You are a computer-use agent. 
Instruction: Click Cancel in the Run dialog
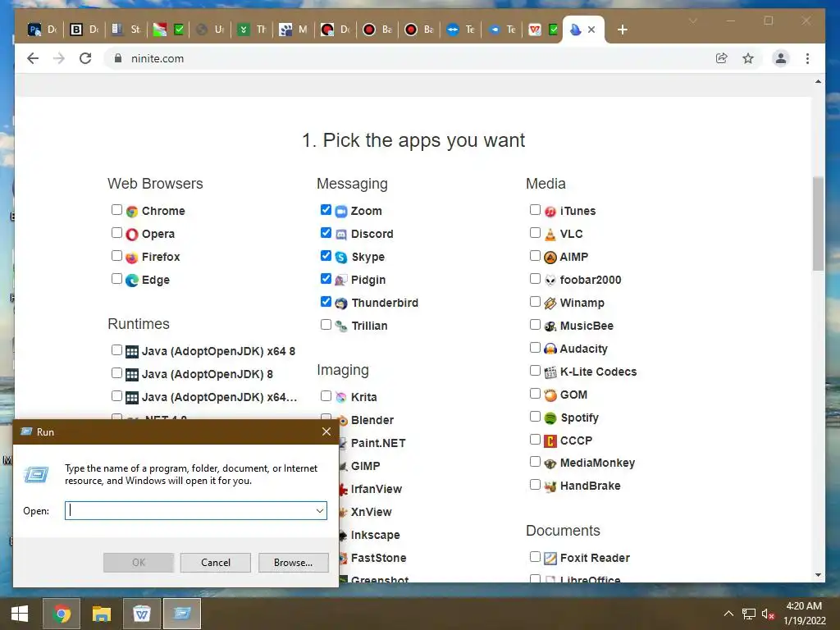(x=216, y=563)
